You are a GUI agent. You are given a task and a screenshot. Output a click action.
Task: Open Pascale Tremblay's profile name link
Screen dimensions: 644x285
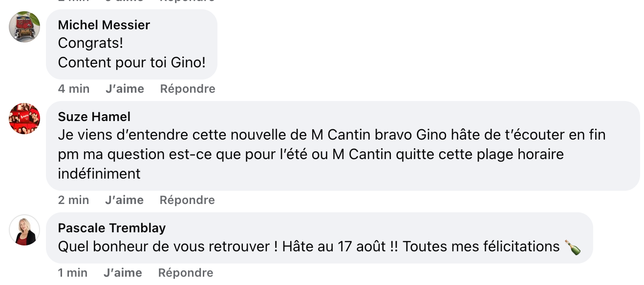click(x=111, y=228)
